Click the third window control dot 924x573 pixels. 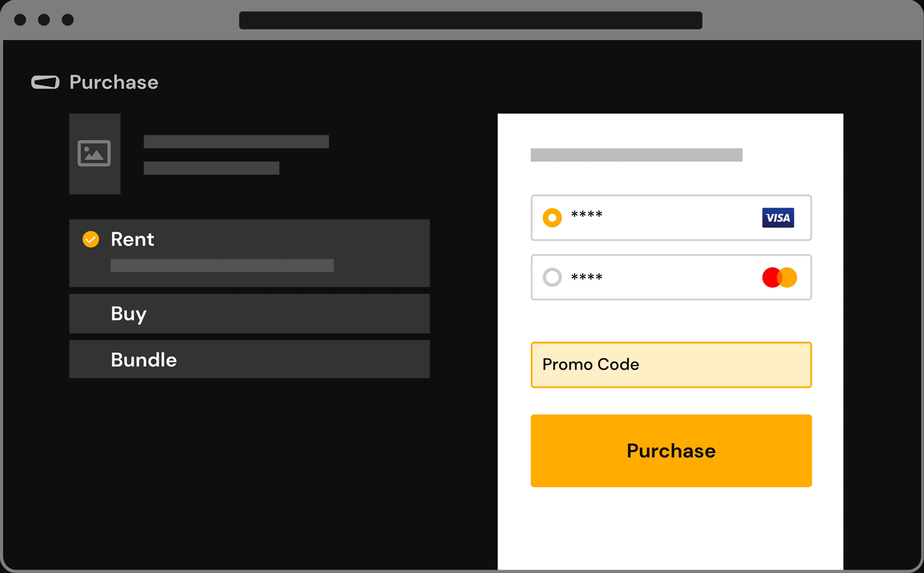click(68, 20)
